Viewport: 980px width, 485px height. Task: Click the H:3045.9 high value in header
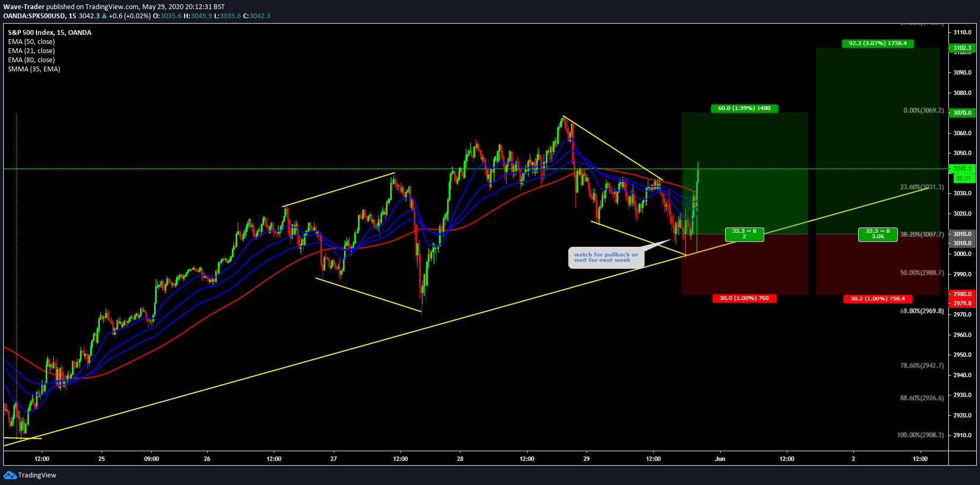coord(198,16)
